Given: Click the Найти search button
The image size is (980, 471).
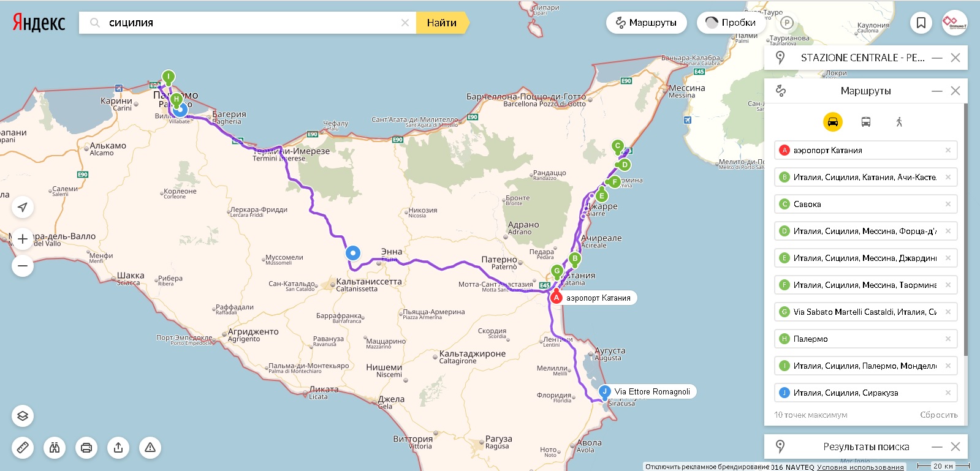Looking at the screenshot, I should pos(442,23).
